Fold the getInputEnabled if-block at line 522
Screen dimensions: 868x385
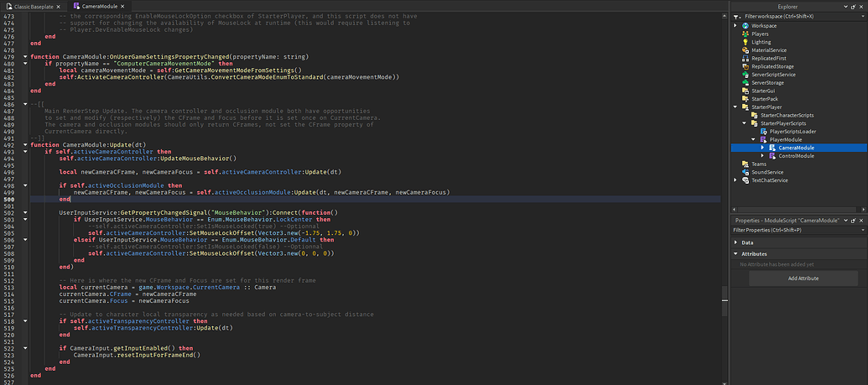[25, 348]
